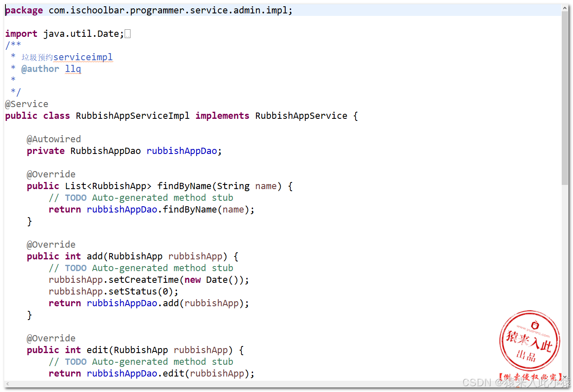Click the @author tag in the comment

coord(40,69)
